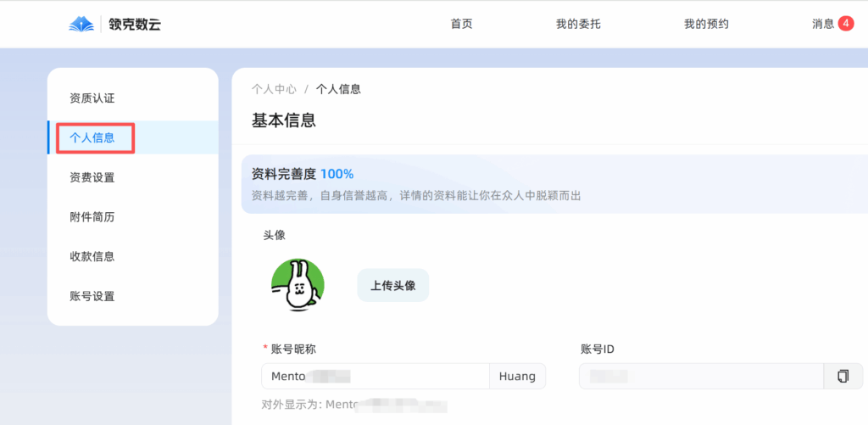Open 收款信息 in the sidebar
Image resolution: width=868 pixels, height=425 pixels.
click(92, 256)
